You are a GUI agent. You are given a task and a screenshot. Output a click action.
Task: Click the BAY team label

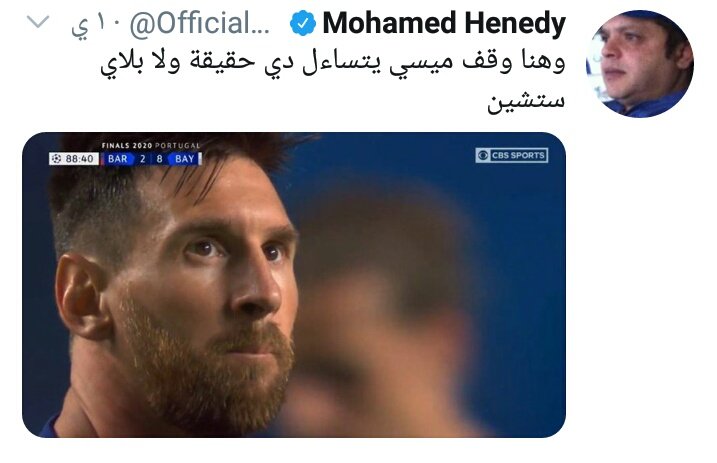point(184,159)
